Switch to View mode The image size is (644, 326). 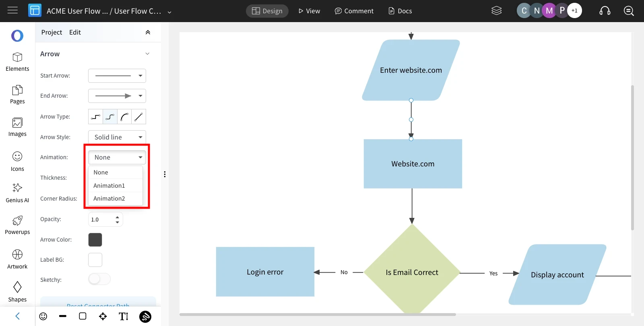[x=309, y=11]
